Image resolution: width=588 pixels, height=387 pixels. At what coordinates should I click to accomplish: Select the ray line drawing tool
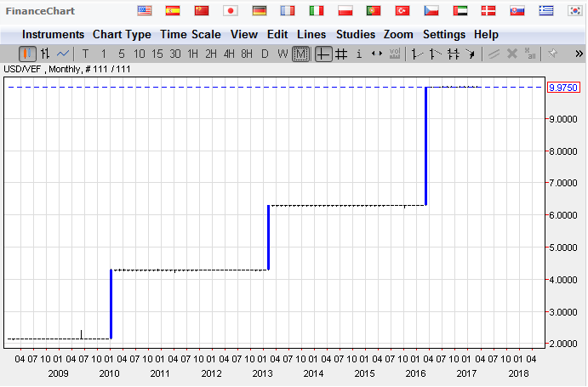(435, 54)
